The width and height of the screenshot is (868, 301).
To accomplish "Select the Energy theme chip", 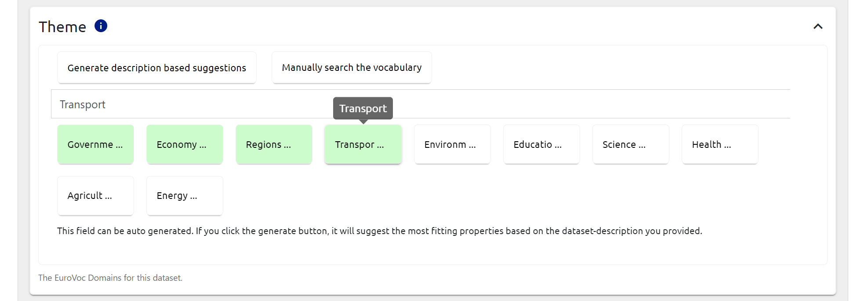I will pos(185,196).
